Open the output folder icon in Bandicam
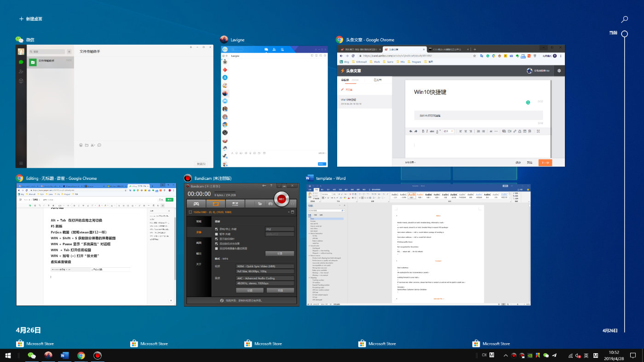 tap(260, 204)
